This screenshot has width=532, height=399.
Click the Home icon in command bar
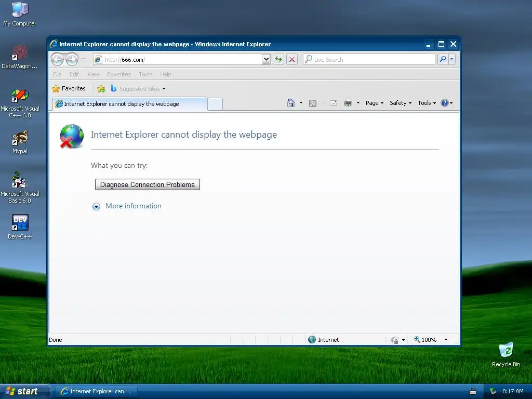point(291,103)
